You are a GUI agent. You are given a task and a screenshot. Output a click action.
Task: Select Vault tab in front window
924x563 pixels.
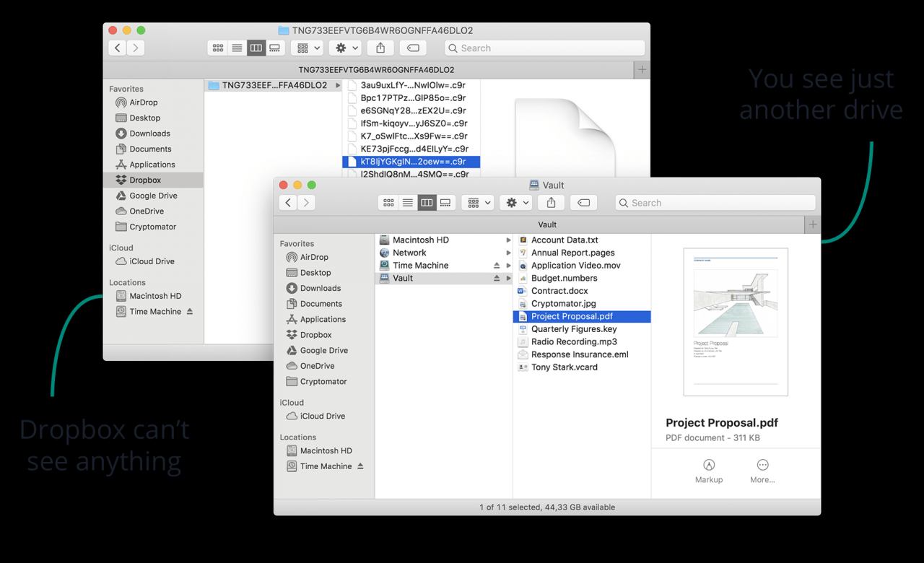[539, 224]
